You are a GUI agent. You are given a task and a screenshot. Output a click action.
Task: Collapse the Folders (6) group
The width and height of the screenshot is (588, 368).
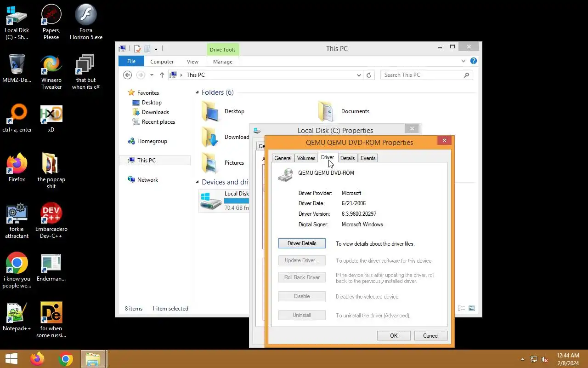pyautogui.click(x=197, y=92)
